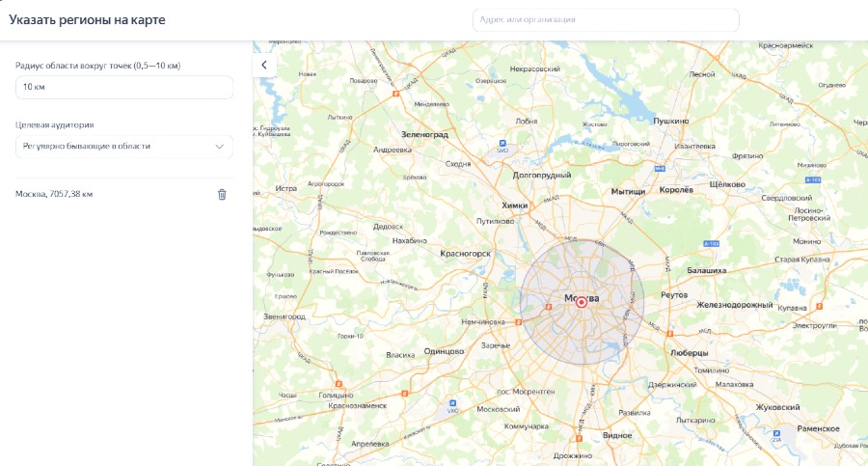Viewport: 868px width, 466px height.
Task: Collapse the left panel using arrow button
Action: click(x=263, y=65)
